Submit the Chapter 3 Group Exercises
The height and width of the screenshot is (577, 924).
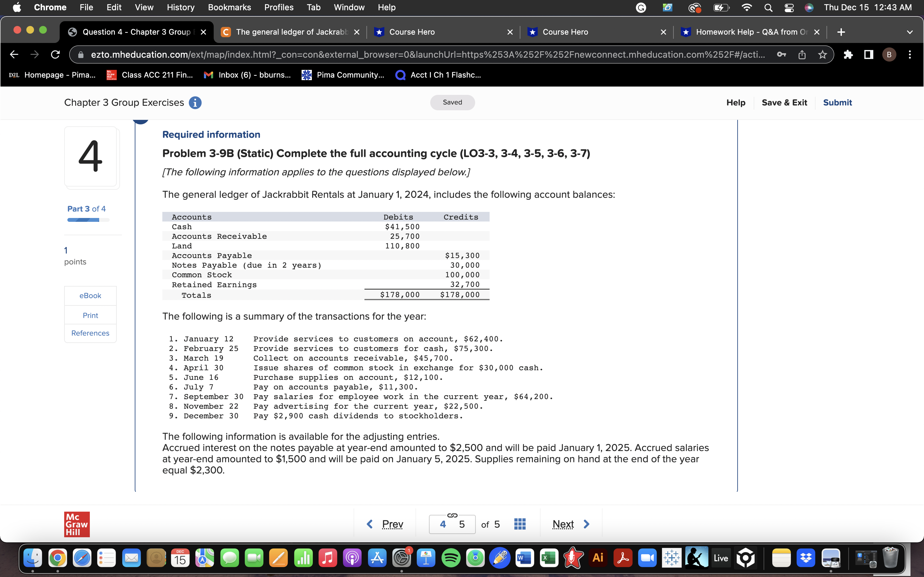pos(837,102)
